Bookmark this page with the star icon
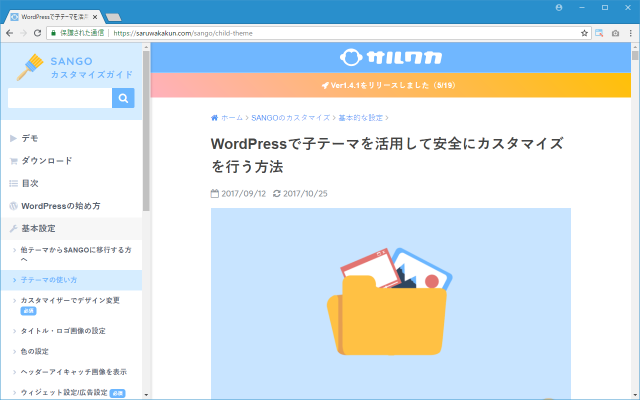This screenshot has height=400, width=640. pos(584,32)
